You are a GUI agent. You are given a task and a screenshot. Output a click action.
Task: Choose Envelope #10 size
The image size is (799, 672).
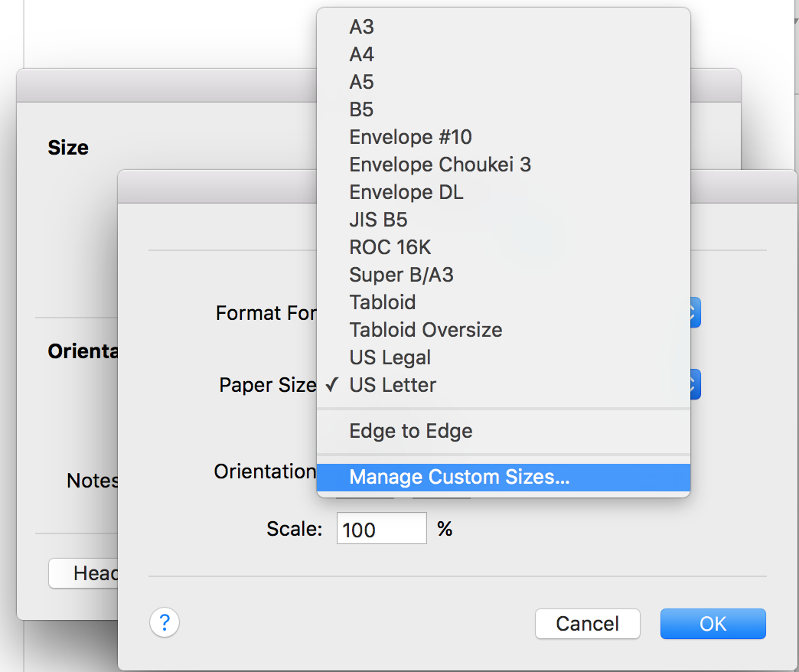(x=410, y=137)
